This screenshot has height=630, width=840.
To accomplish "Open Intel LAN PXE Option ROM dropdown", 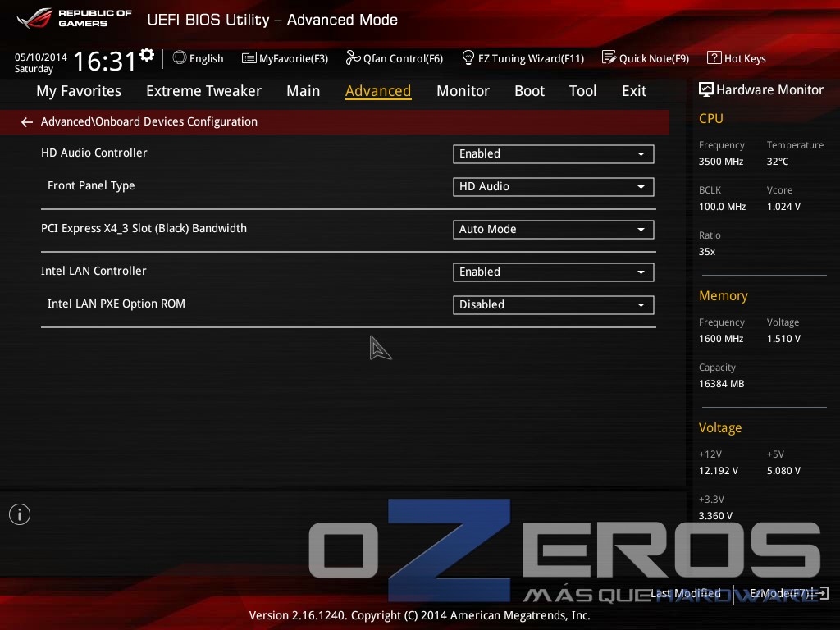I will (x=554, y=305).
